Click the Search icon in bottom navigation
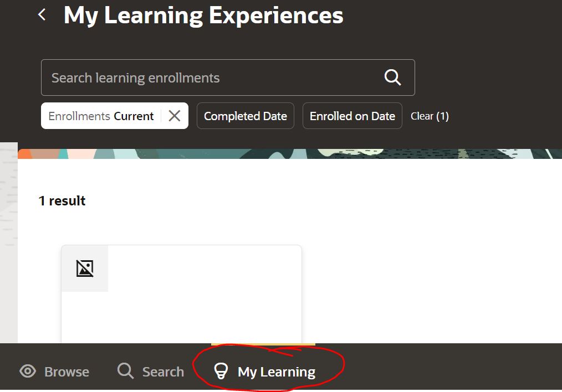Viewport: 562px width, 392px height. 125,371
